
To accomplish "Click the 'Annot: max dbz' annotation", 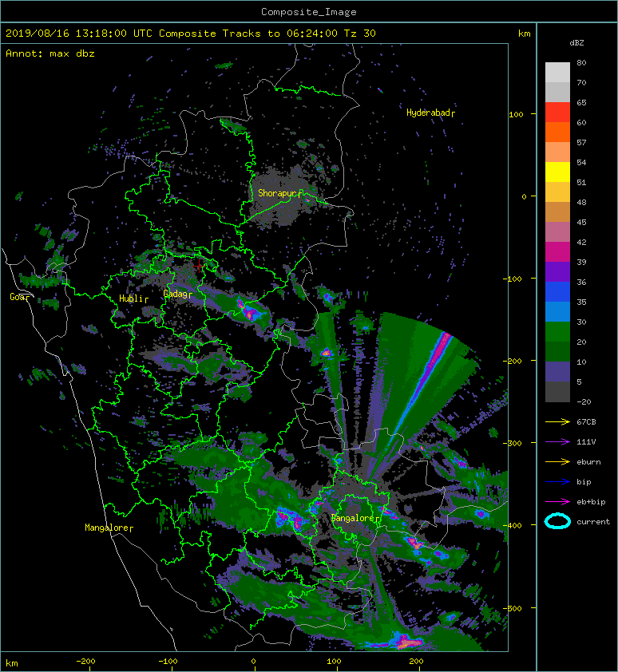I will point(50,53).
